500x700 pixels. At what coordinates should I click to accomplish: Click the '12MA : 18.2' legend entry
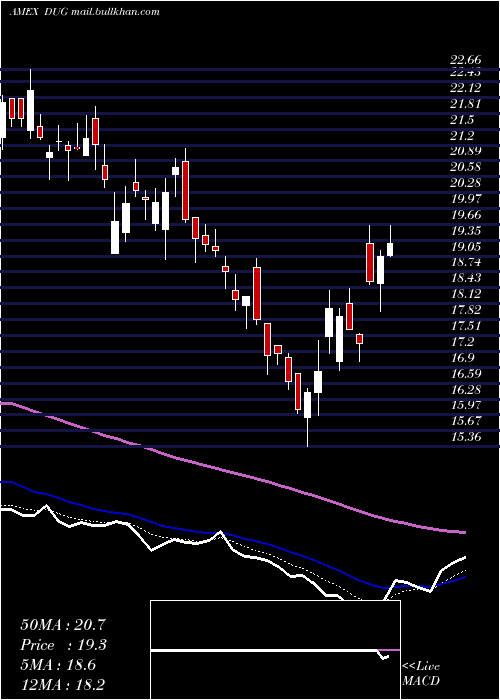(63, 685)
